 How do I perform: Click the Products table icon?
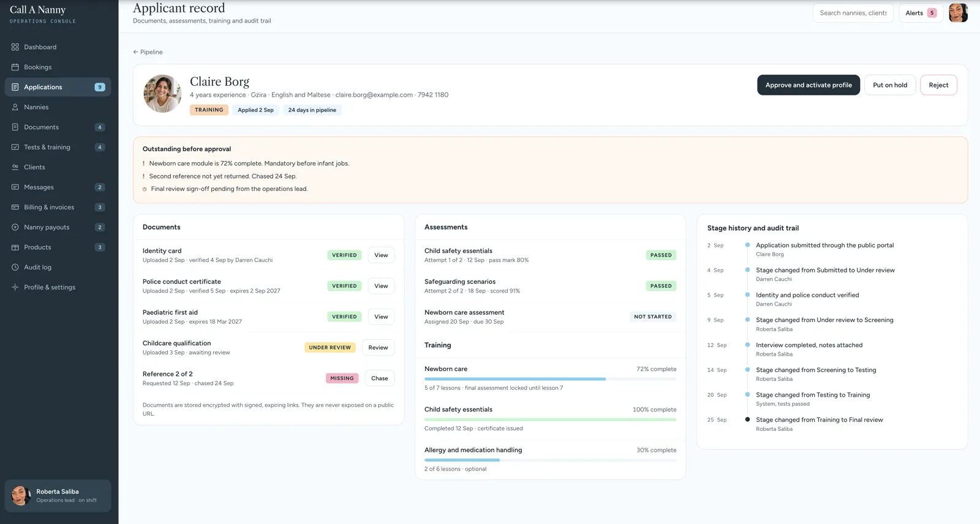pos(15,247)
